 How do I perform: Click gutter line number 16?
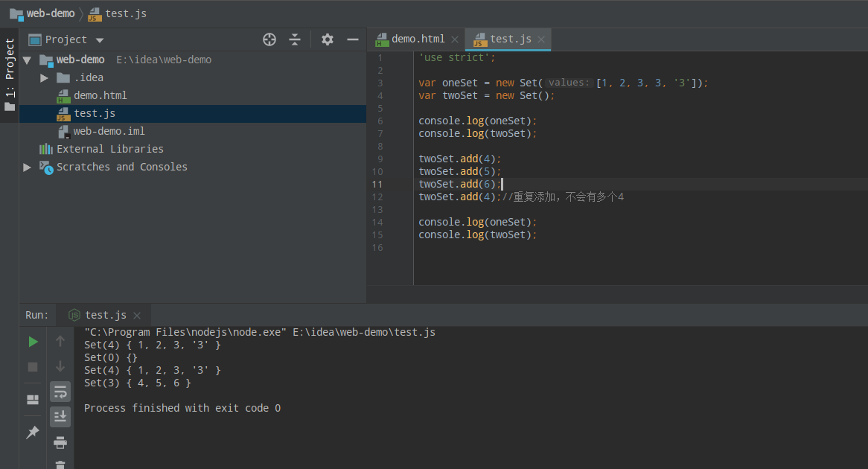(377, 247)
